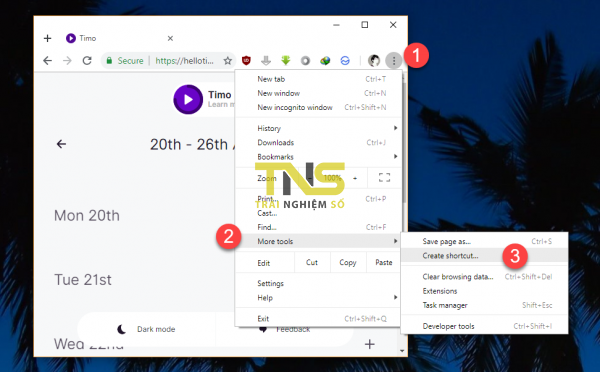Choose Exit from the menu
The image size is (600, 372).
click(318, 319)
